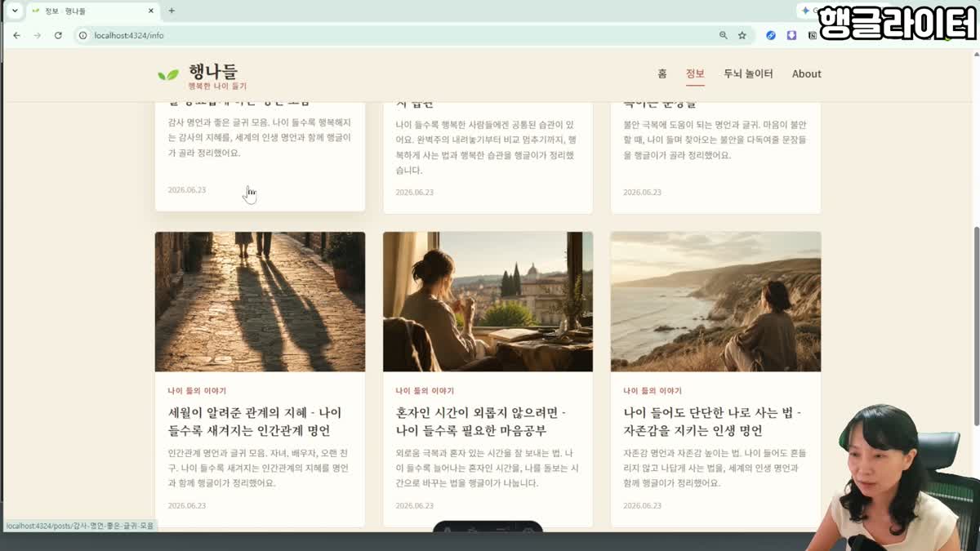Click the 외로움 극복과 혼자 있는 시간 description
This screenshot has width=980, height=551.
point(488,468)
